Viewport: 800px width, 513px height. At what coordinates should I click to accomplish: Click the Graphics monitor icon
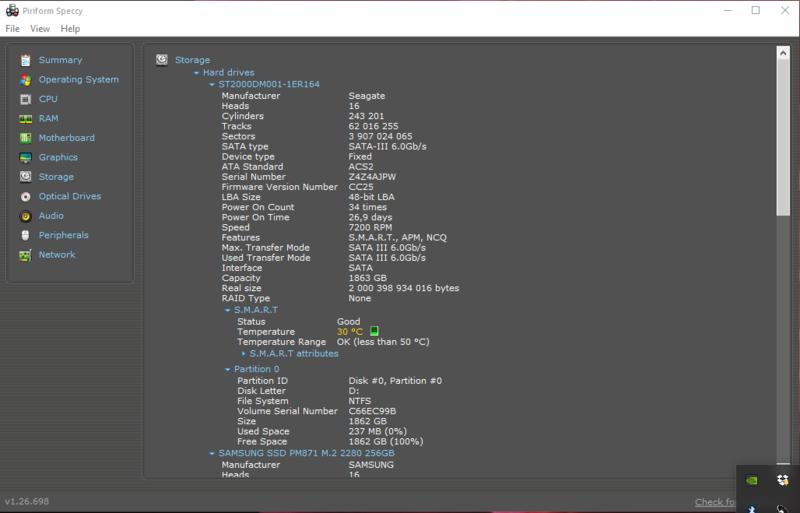click(25, 158)
